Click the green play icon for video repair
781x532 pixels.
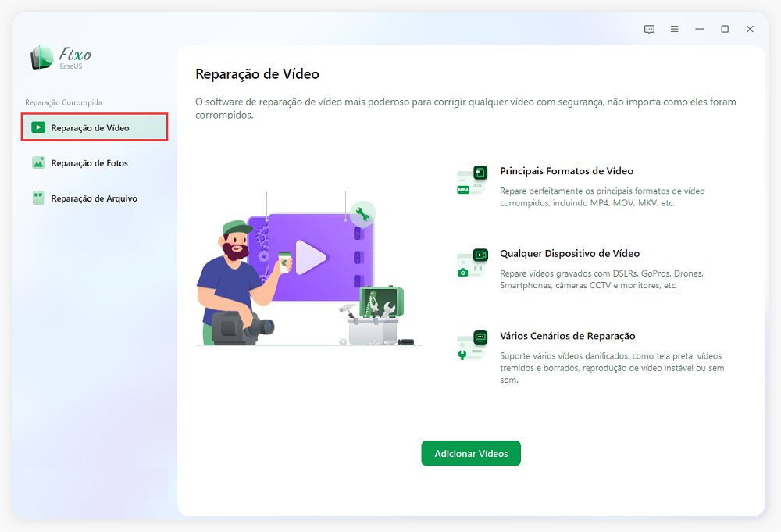click(x=38, y=127)
